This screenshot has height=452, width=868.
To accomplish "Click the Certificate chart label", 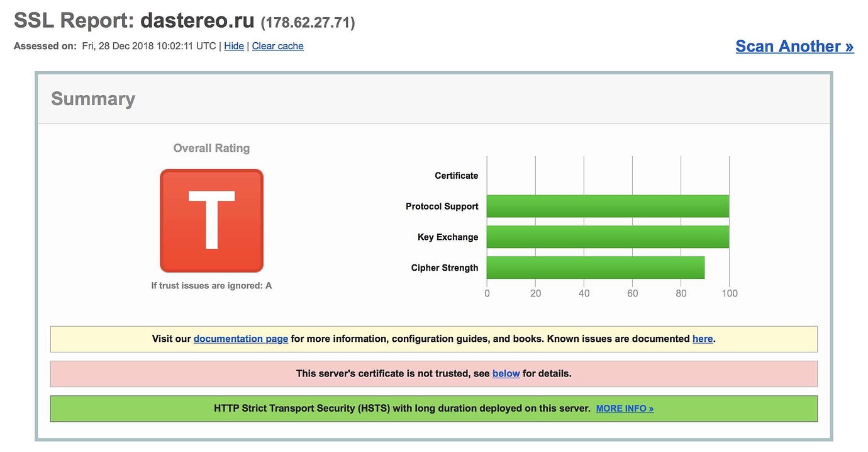I will [x=457, y=176].
